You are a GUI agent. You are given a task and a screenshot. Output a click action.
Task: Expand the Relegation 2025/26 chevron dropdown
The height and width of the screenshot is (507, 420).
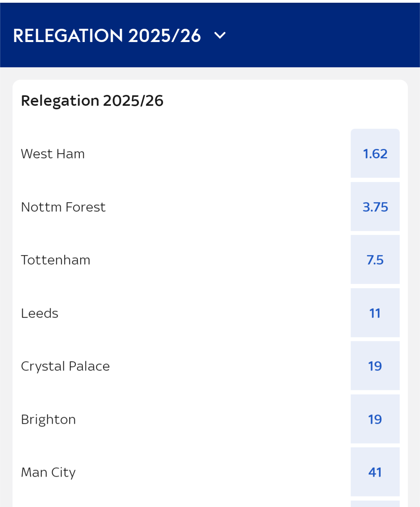[x=220, y=35]
